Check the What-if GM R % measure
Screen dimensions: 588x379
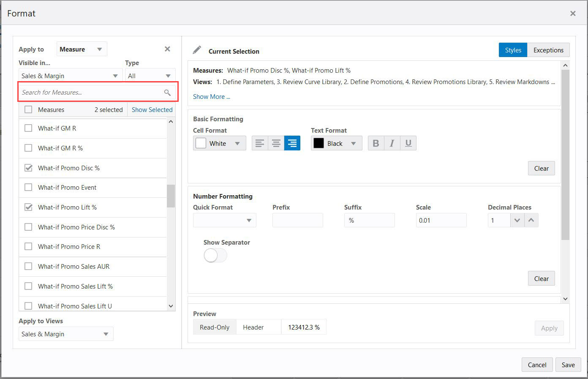(28, 148)
